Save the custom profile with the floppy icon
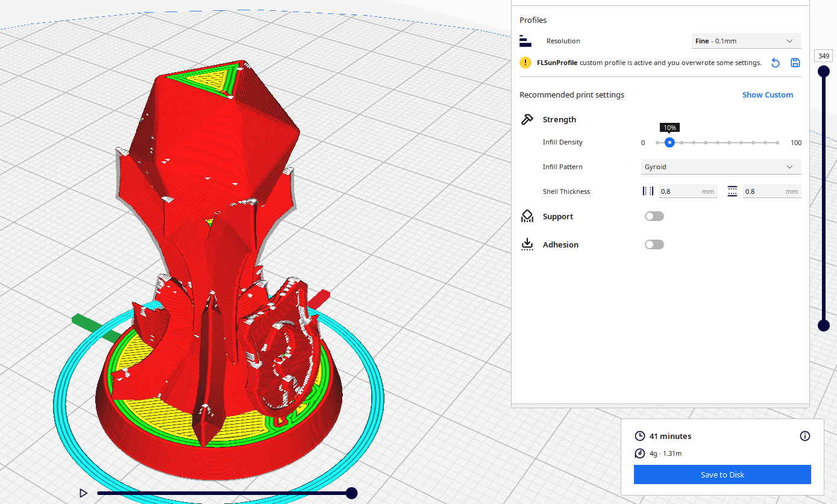Screen dimensions: 837x504 (795, 62)
